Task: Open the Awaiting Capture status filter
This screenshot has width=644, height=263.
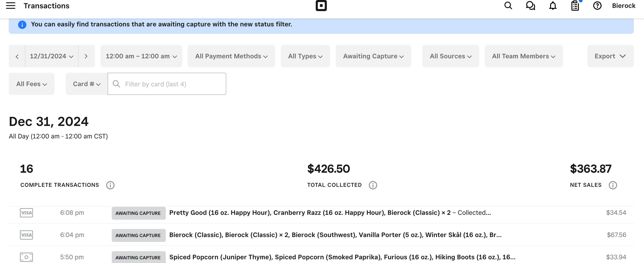Action: click(373, 56)
